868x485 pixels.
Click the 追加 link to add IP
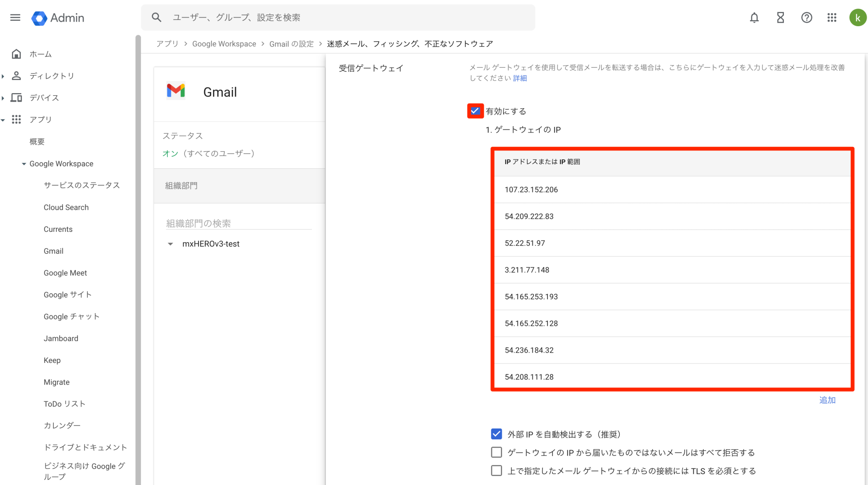click(827, 400)
